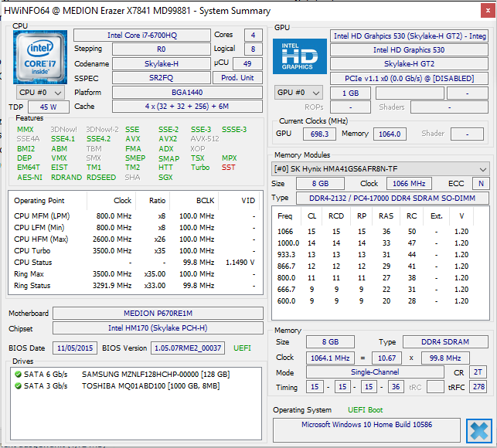Image resolution: width=497 pixels, height=448 pixels.
Task: Click the green UEFI label near BIOS Version
Action: pyautogui.click(x=242, y=348)
